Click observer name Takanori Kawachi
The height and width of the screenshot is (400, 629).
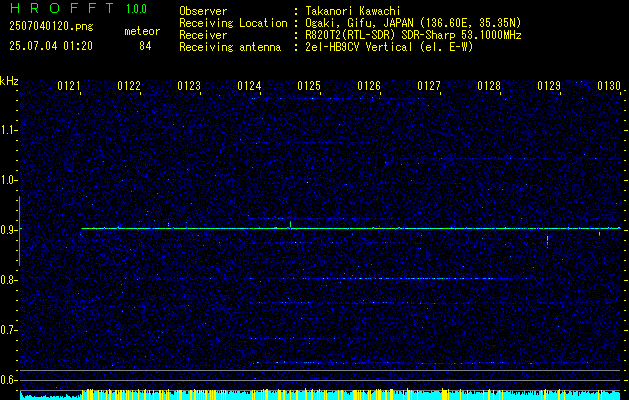(x=353, y=11)
